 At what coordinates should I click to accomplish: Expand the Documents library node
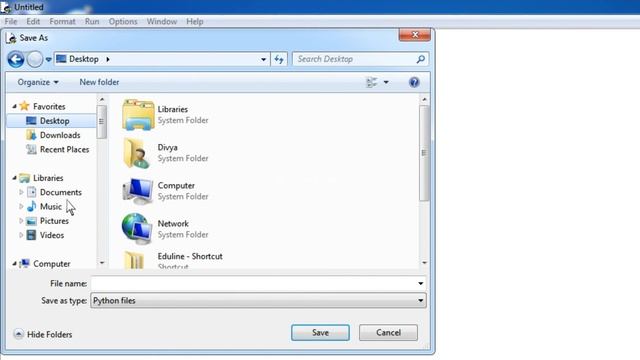[21, 192]
